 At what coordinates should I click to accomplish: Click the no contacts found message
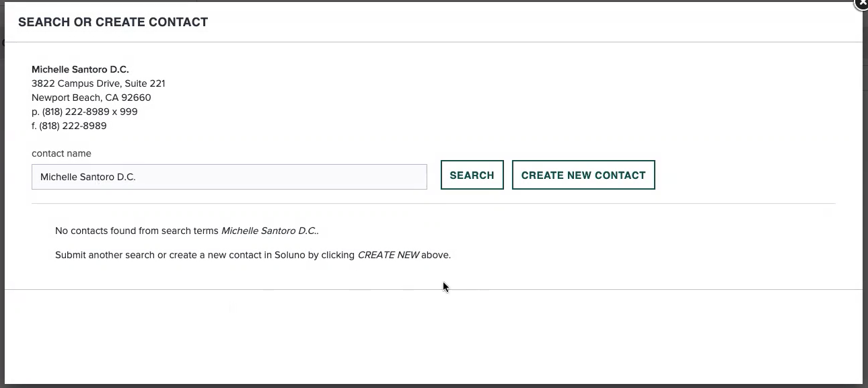pos(186,231)
